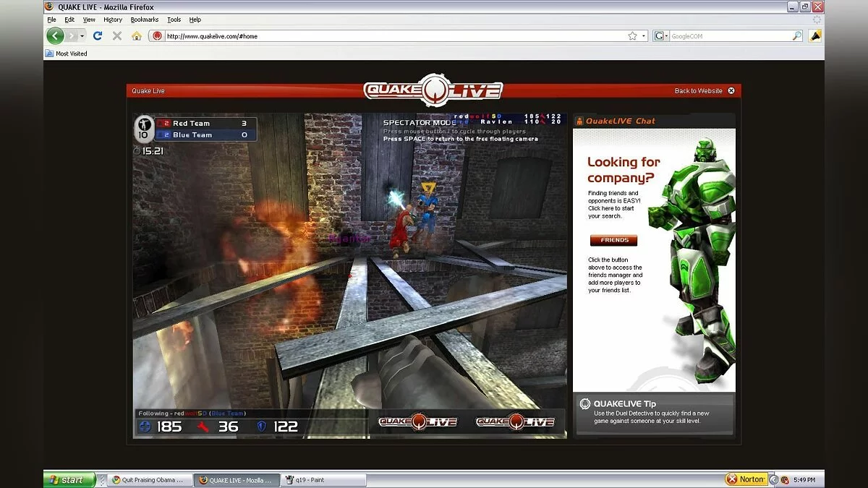Open the Help menu

[195, 20]
